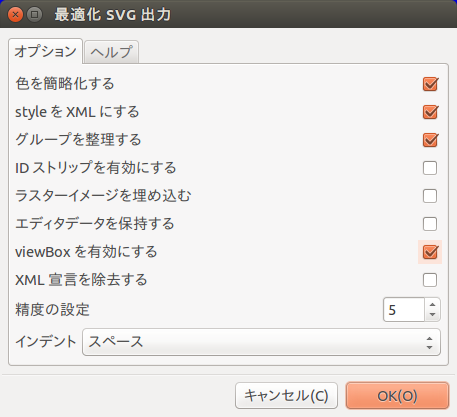Open the インデント dropdown showing スペース
The height and width of the screenshot is (417, 457).
click(261, 342)
